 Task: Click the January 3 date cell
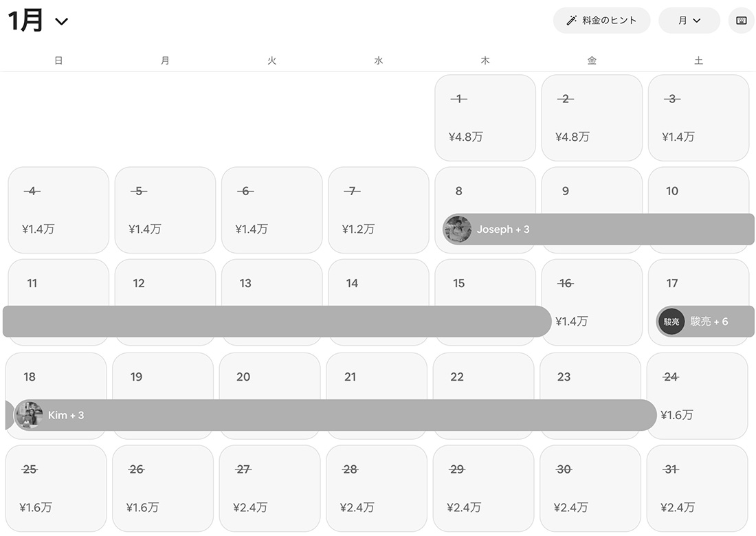[x=698, y=118]
